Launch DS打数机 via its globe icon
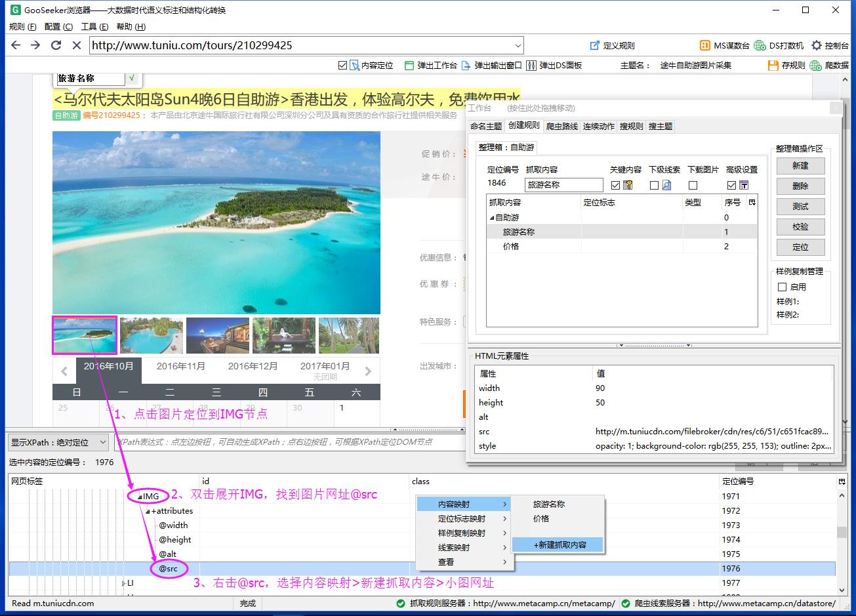 759,45
